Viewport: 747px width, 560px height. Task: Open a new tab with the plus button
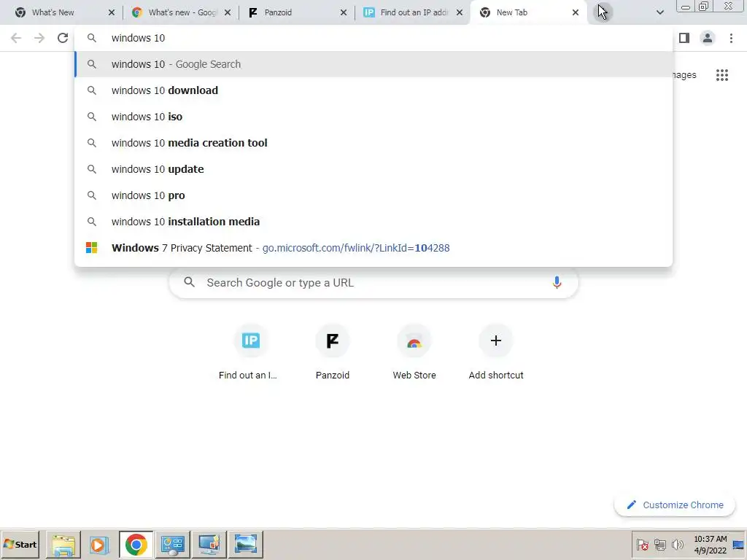[x=602, y=12]
